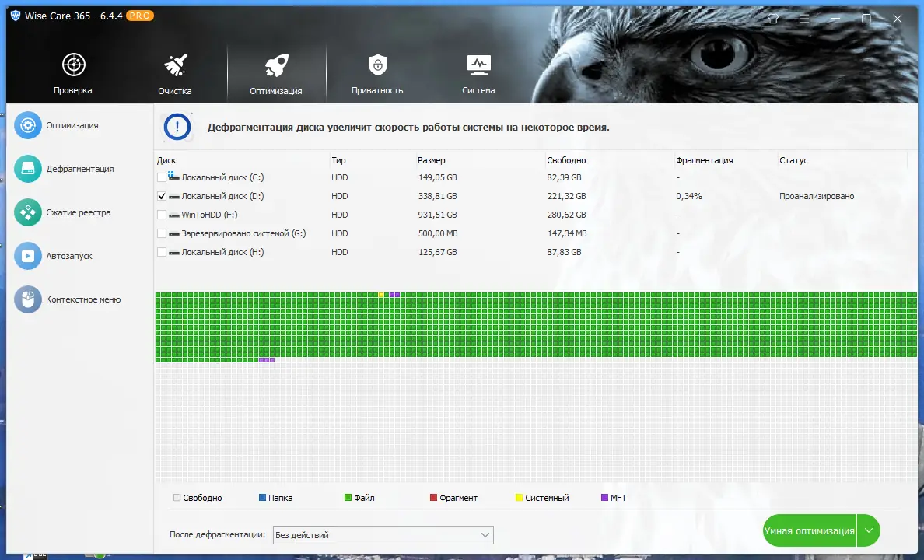
Task: Click the Wise Care 365 shield logo
Action: (x=16, y=16)
